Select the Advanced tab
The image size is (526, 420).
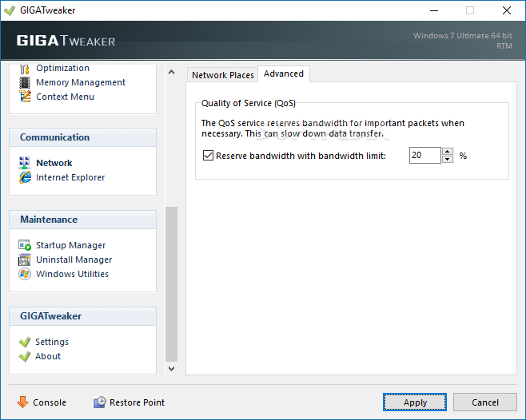(284, 73)
